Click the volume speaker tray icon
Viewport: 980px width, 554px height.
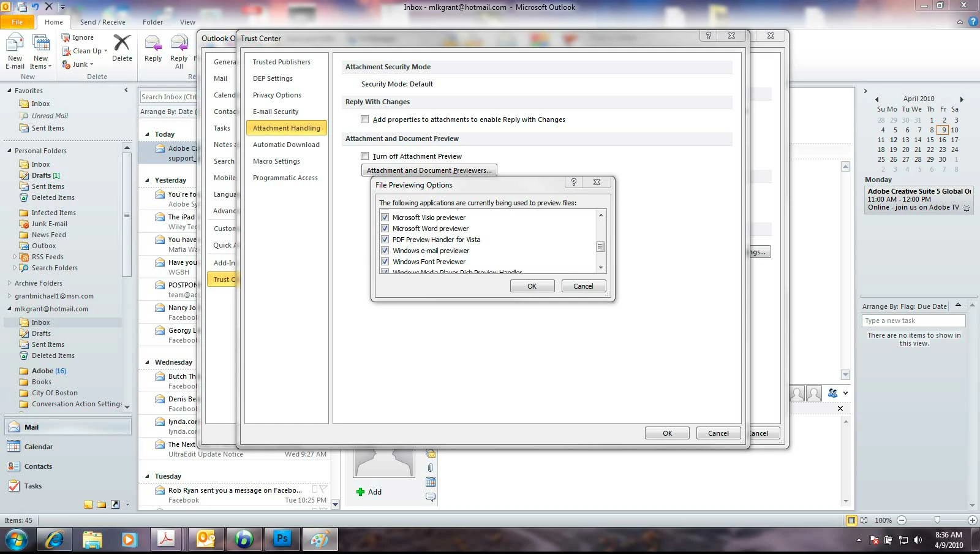918,540
